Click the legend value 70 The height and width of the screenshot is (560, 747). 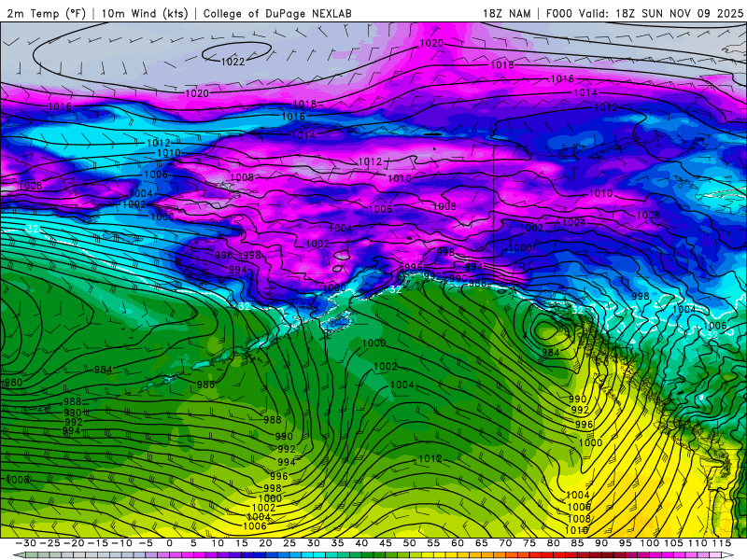pyautogui.click(x=505, y=543)
